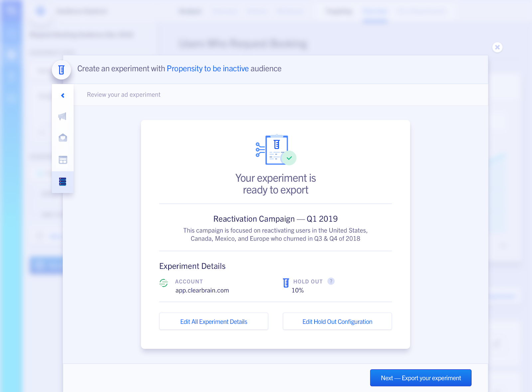Click Edit All Experiment Details button
The height and width of the screenshot is (392, 532).
tap(214, 321)
